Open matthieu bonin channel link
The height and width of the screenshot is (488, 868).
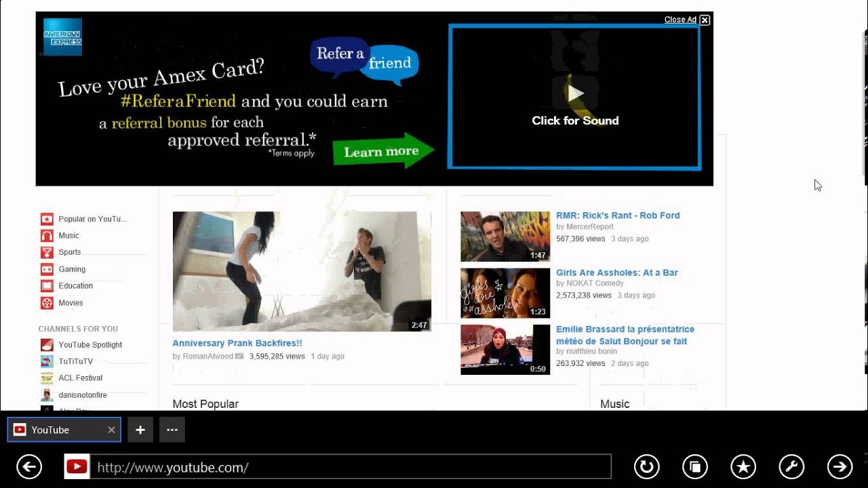click(x=592, y=352)
